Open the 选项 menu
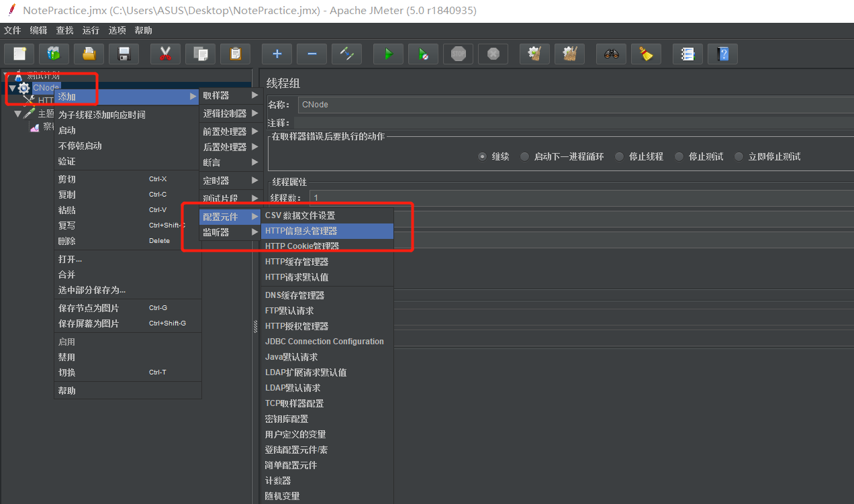Viewport: 854px width, 504px height. [117, 30]
